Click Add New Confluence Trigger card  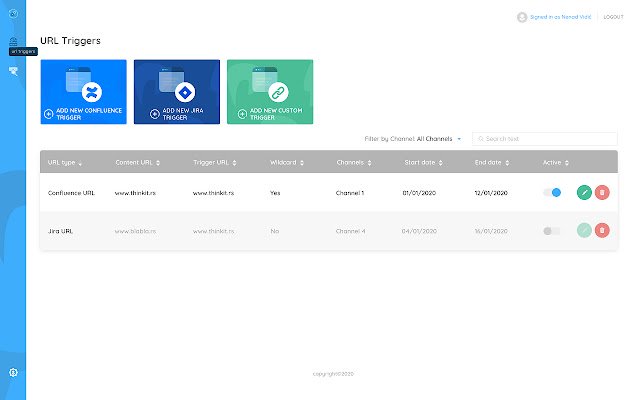tap(84, 92)
